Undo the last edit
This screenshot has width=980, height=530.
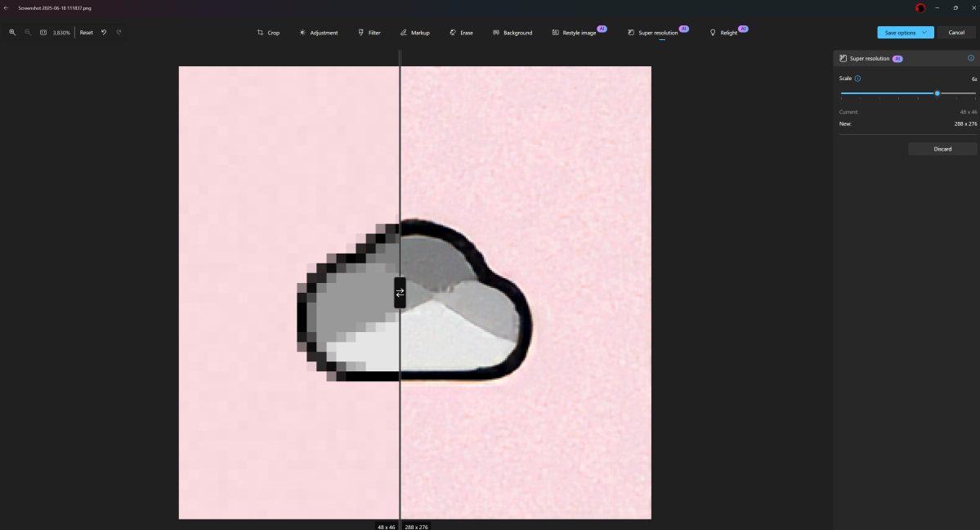pyautogui.click(x=104, y=33)
